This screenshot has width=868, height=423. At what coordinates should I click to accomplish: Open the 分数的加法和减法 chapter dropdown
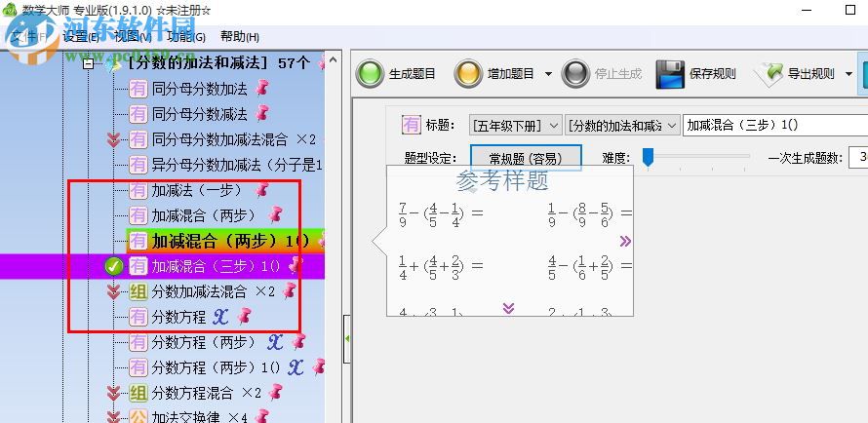pos(623,126)
